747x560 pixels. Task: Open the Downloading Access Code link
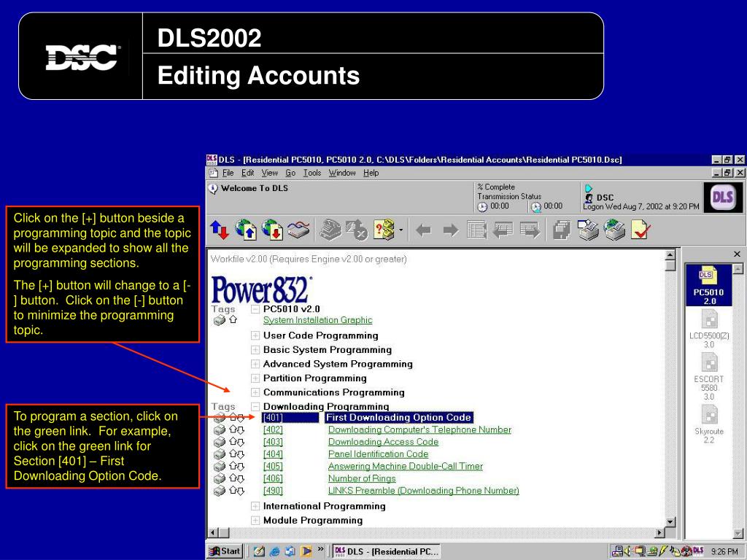[383, 442]
